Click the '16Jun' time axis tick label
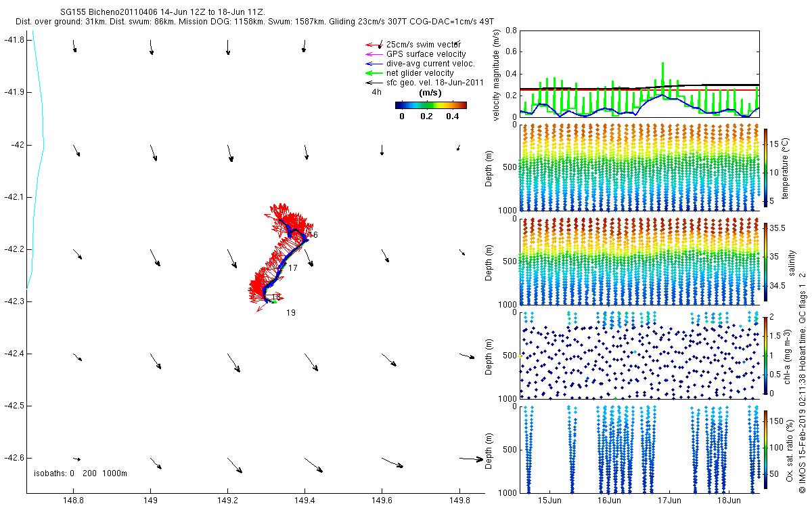This screenshot has height=508, width=812. [610, 500]
